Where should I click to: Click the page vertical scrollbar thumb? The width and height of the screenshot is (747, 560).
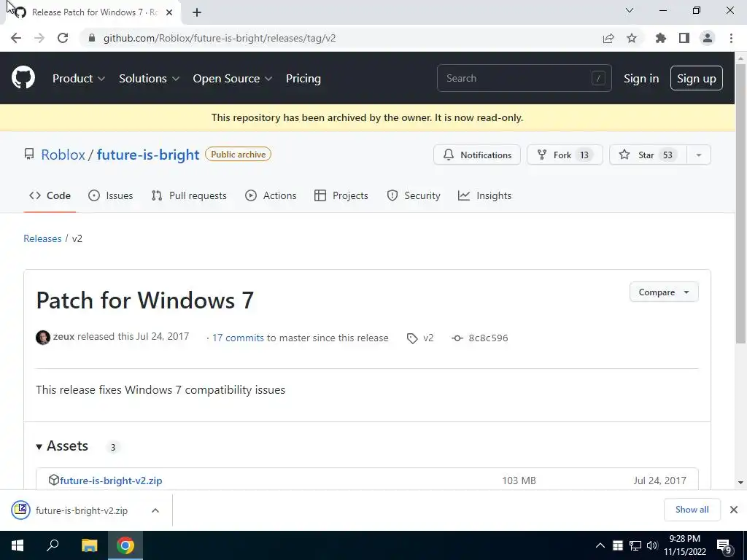coord(740,203)
